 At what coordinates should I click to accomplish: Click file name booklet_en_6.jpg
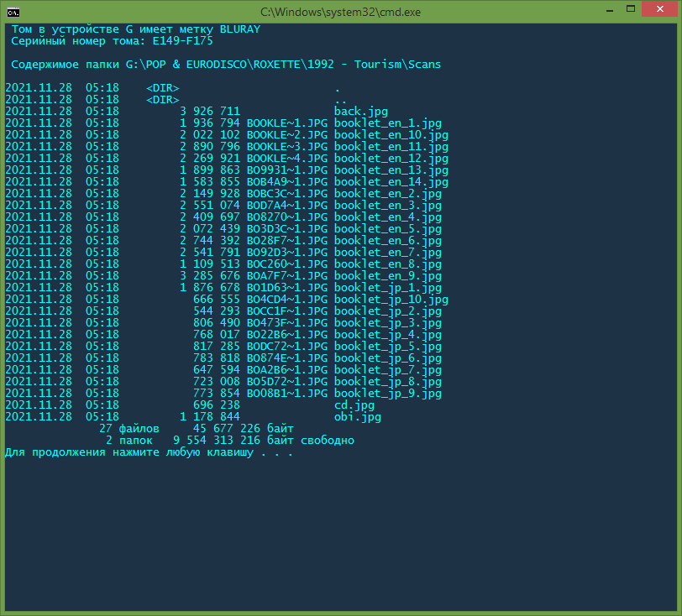(x=387, y=241)
